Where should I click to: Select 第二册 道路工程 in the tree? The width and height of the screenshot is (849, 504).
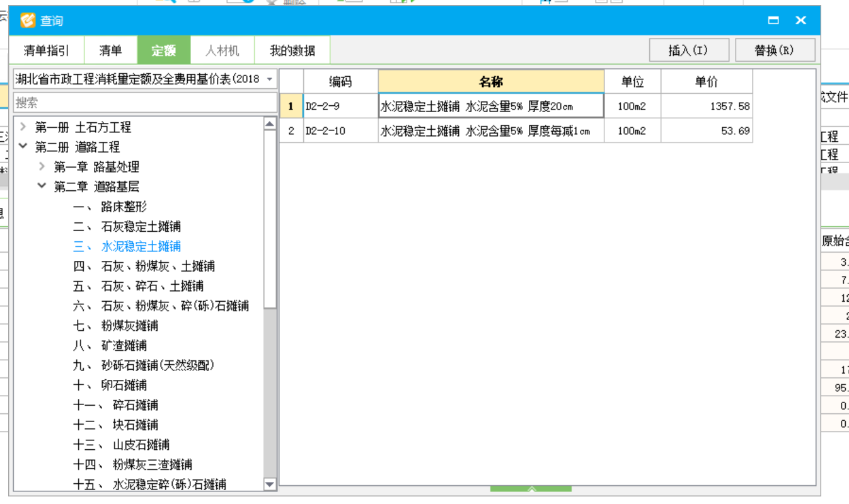[78, 147]
